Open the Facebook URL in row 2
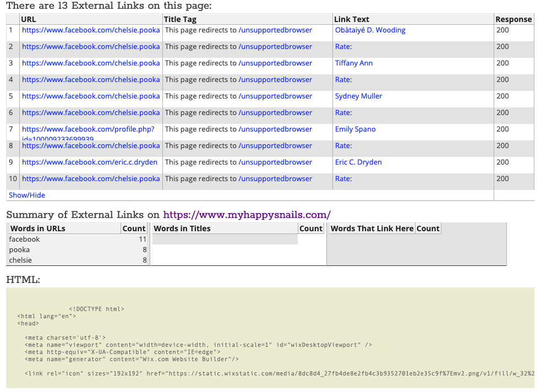The image size is (541, 392). point(91,47)
